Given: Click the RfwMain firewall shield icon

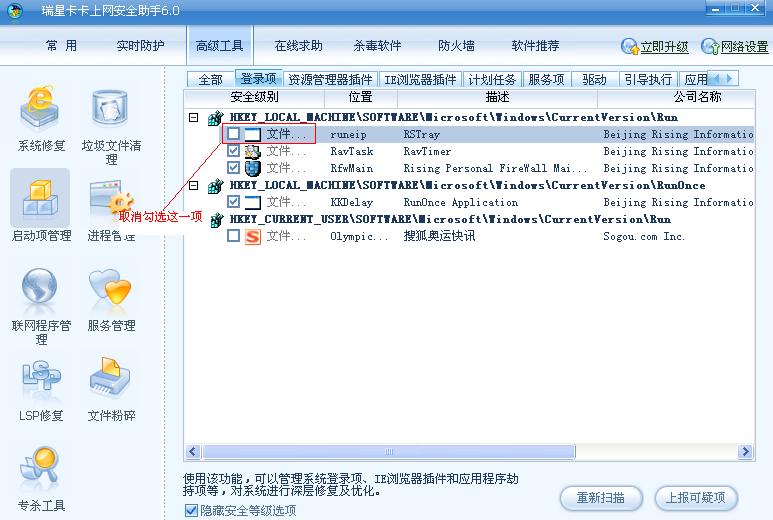Looking at the screenshot, I should [x=252, y=169].
